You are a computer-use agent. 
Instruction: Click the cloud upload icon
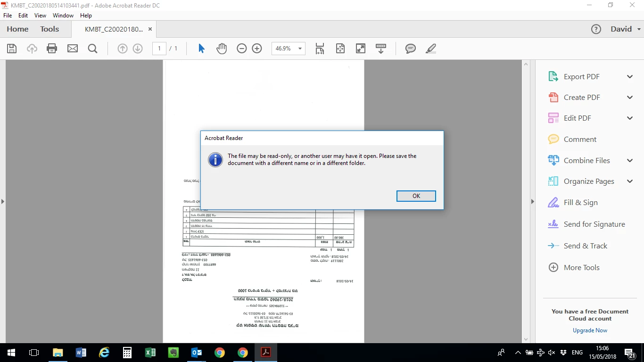pyautogui.click(x=32, y=49)
